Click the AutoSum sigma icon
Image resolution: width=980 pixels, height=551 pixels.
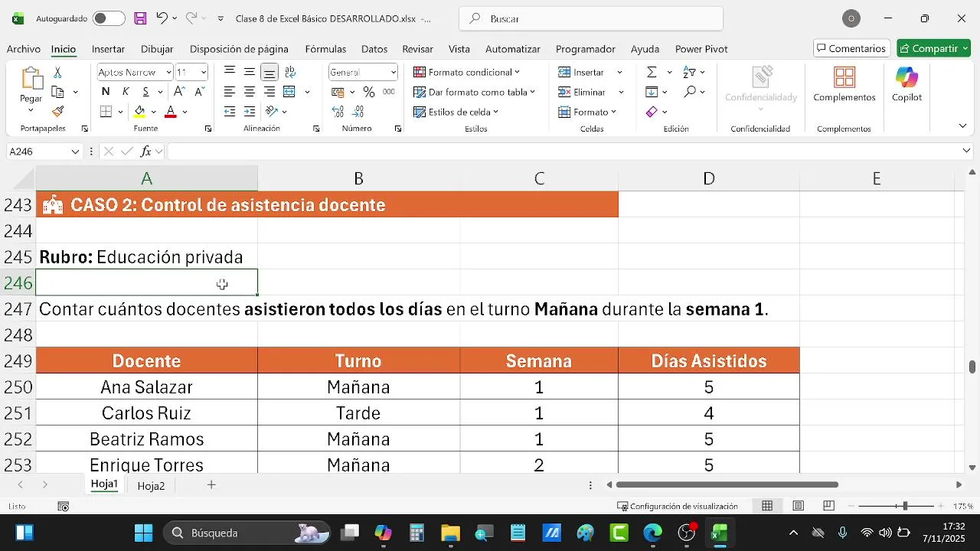pos(652,72)
